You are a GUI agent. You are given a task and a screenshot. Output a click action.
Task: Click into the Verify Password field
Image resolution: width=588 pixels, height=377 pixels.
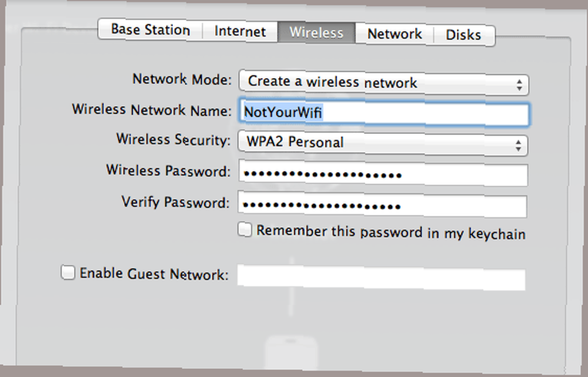[x=382, y=205]
